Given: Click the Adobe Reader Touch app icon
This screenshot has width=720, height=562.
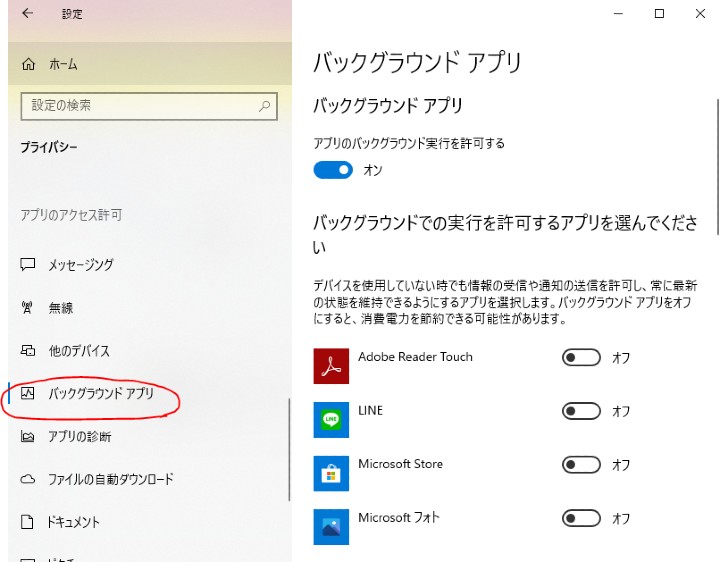Looking at the screenshot, I should point(331,366).
